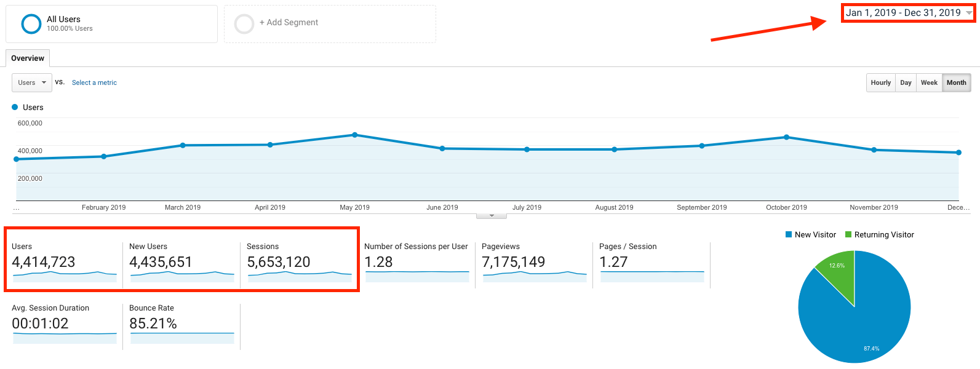Click the Pageviews value 7,175,149
Screen dimensions: 980x369
click(x=514, y=262)
